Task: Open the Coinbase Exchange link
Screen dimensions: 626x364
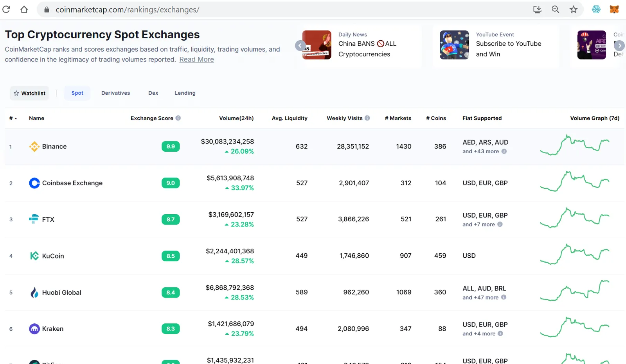Action: click(72, 183)
